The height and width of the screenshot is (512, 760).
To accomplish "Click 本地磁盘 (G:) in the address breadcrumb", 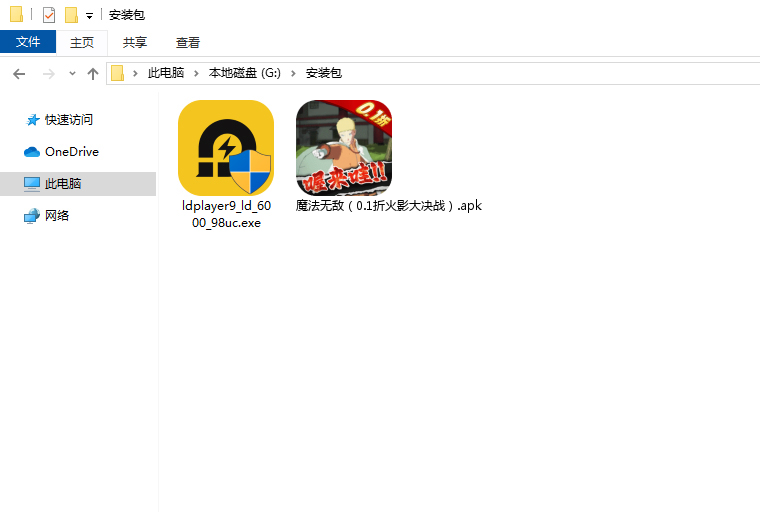I will tap(245, 74).
